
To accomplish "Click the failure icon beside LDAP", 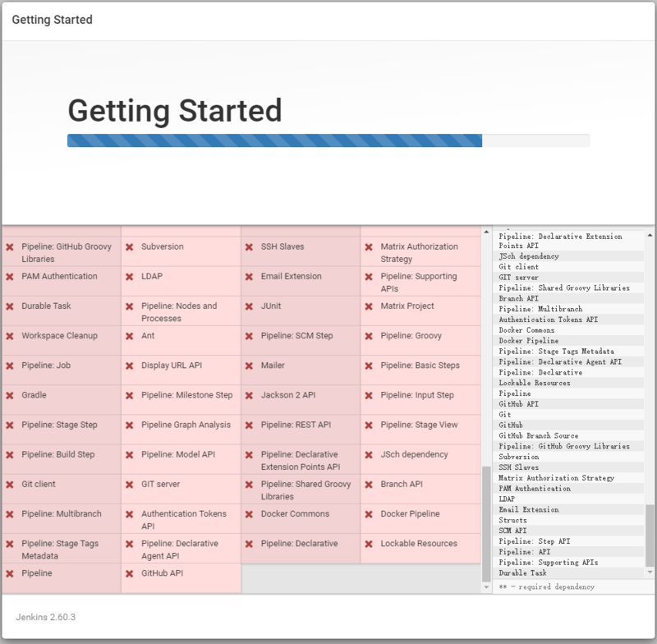I will click(x=131, y=277).
